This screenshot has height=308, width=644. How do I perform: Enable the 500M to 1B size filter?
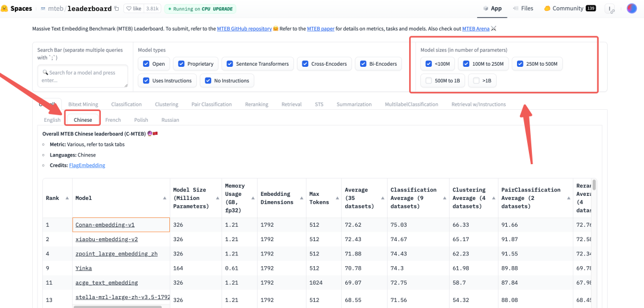[429, 80]
